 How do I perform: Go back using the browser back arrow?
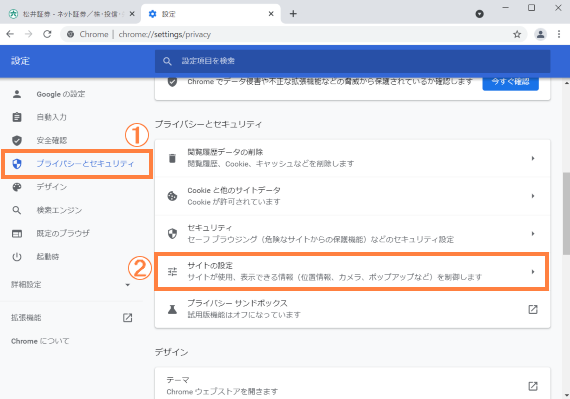pyautogui.click(x=10, y=34)
